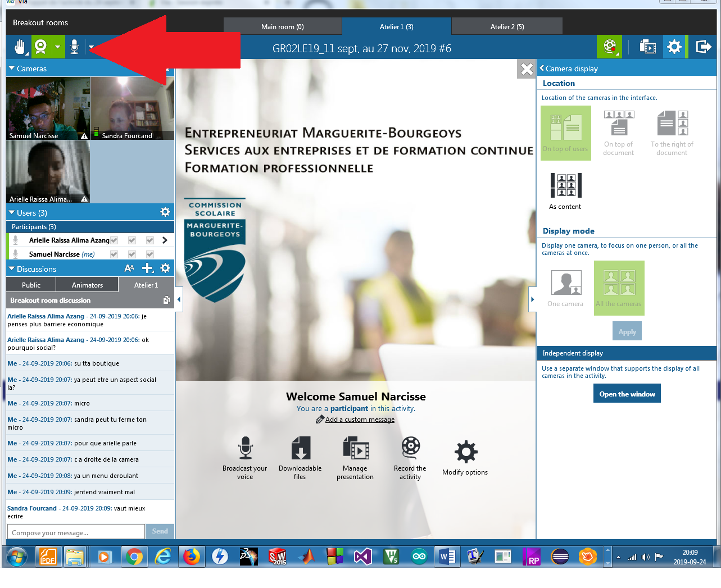Switch to Atelier 1 (3) tab
This screenshot has height=588, width=721.
point(397,26)
